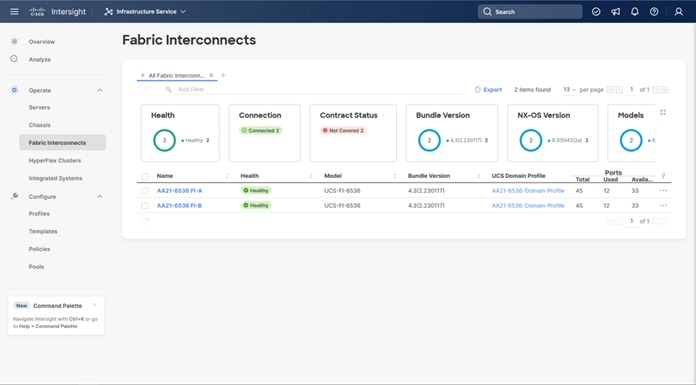Open the Infrastructure Service switcher dropdown

coord(145,12)
